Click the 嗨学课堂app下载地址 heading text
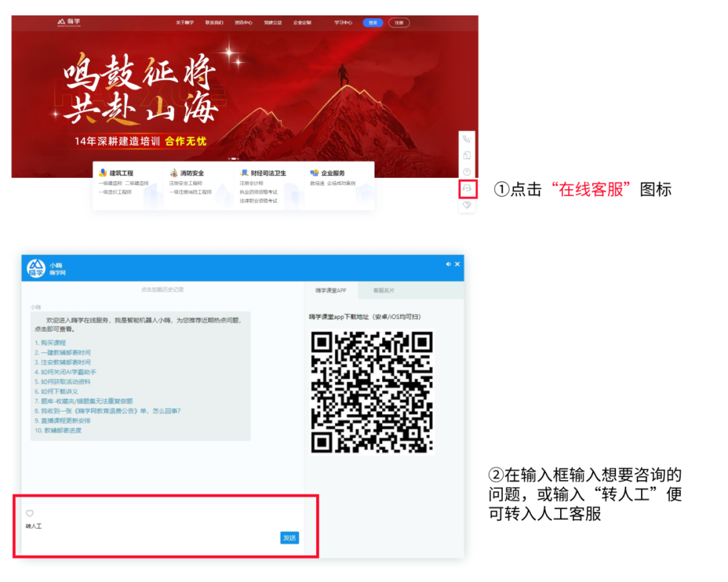Image resolution: width=728 pixels, height=582 pixels. point(365,317)
